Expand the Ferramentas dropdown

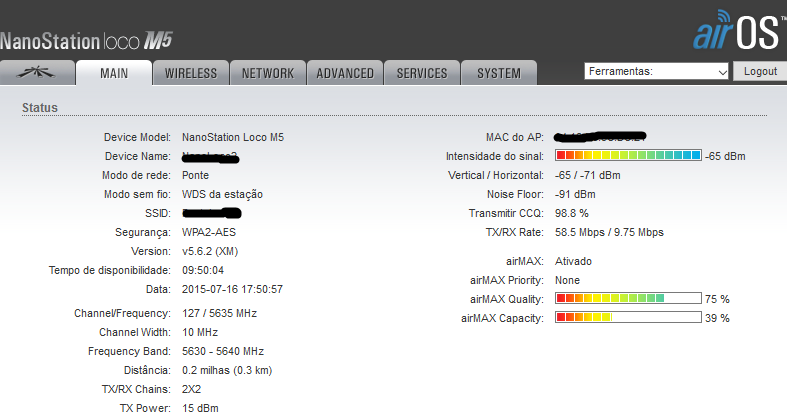pos(657,71)
